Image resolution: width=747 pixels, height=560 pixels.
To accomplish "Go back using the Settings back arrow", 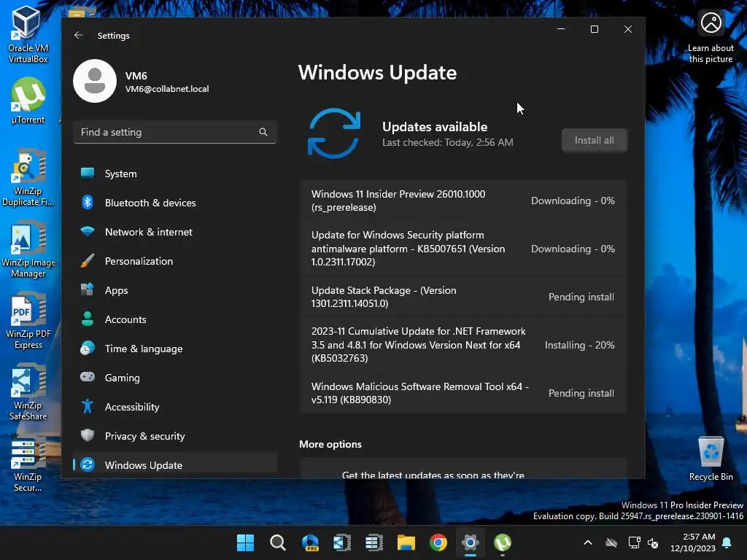I will coord(79,35).
